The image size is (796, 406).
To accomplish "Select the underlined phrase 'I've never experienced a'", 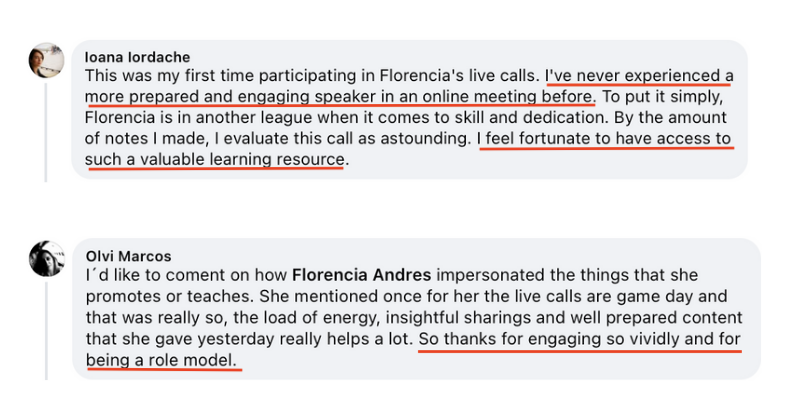I will (639, 76).
